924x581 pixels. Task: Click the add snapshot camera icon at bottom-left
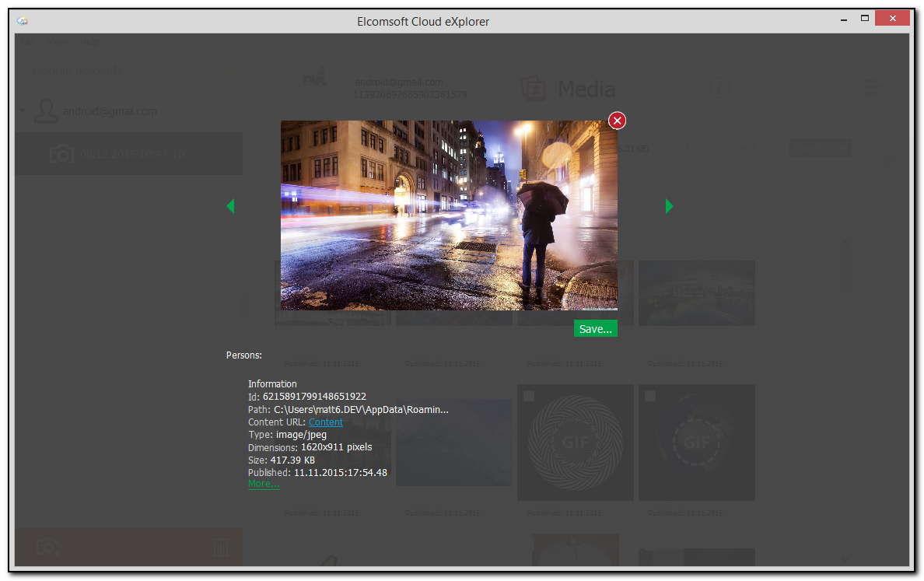tap(47, 548)
